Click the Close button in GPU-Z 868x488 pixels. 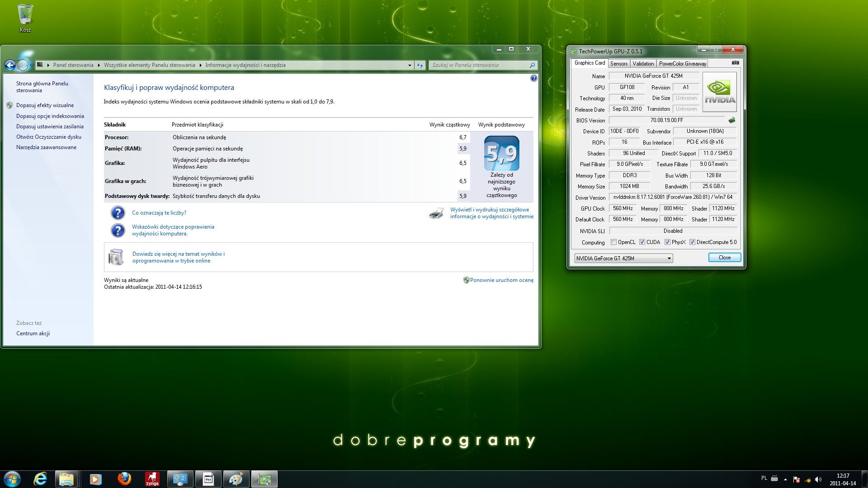click(x=724, y=258)
